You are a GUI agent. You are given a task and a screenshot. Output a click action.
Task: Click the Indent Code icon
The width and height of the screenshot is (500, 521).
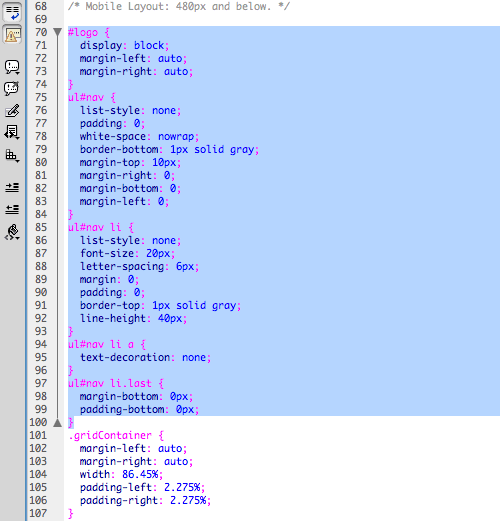tap(12, 187)
